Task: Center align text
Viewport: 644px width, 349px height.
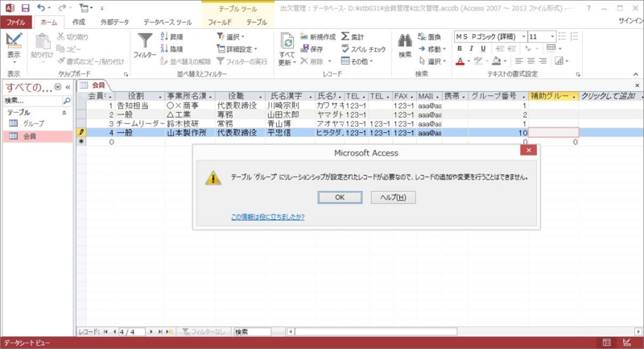Action: [531, 61]
